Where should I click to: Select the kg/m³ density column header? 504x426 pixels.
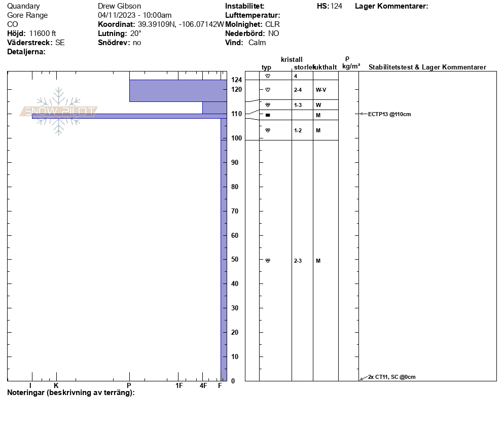click(x=351, y=66)
